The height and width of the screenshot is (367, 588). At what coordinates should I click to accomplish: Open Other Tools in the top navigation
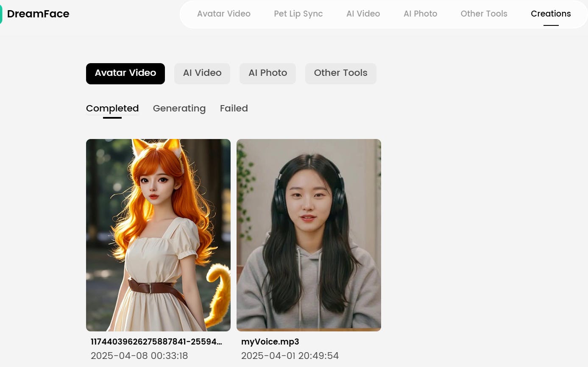(x=484, y=14)
